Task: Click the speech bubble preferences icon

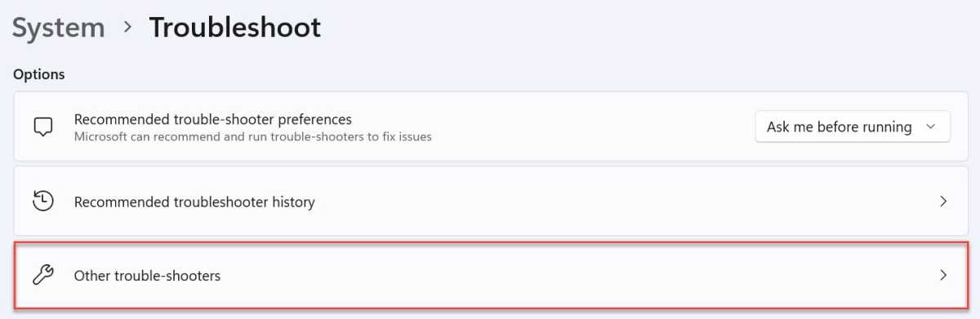Action: pos(43,127)
